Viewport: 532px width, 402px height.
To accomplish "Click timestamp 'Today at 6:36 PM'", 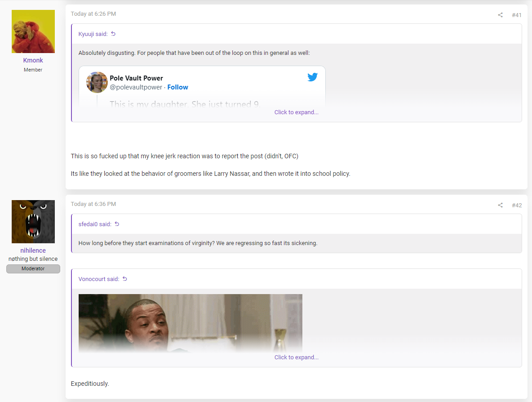I will [x=93, y=204].
